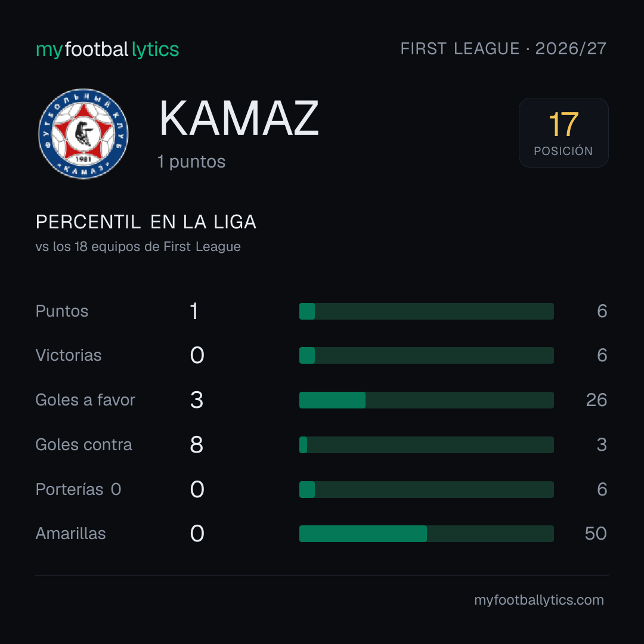This screenshot has height=644, width=644.
Task: Click the Amarillas percentile value 50
Action: pyautogui.click(x=596, y=534)
